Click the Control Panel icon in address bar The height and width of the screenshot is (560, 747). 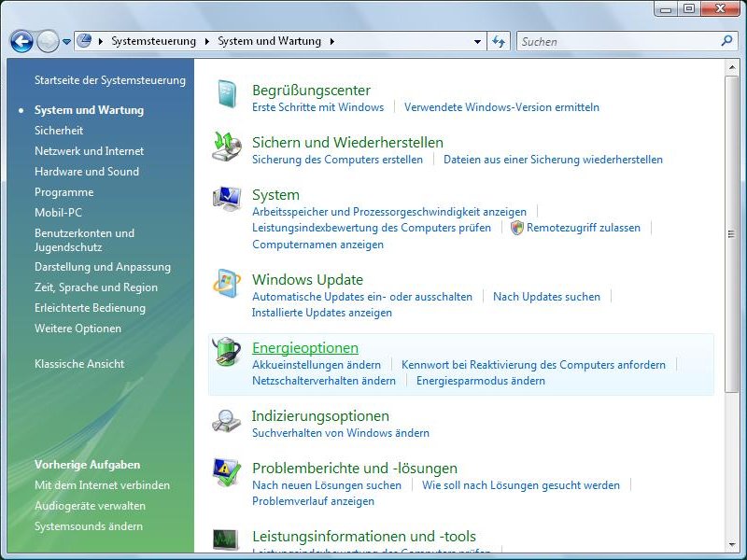84,41
